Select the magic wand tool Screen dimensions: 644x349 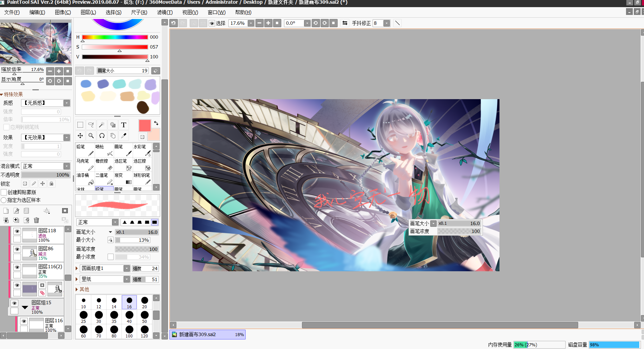tap(102, 125)
